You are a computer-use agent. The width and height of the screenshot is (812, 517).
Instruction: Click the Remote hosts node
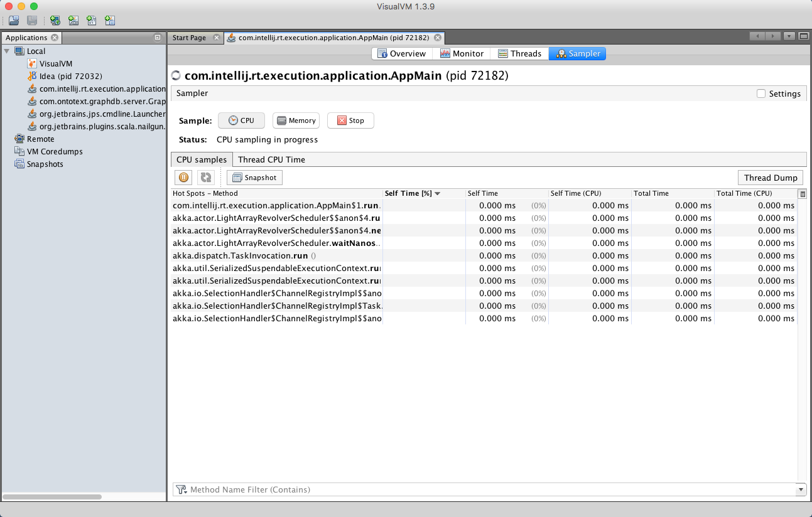[35, 139]
